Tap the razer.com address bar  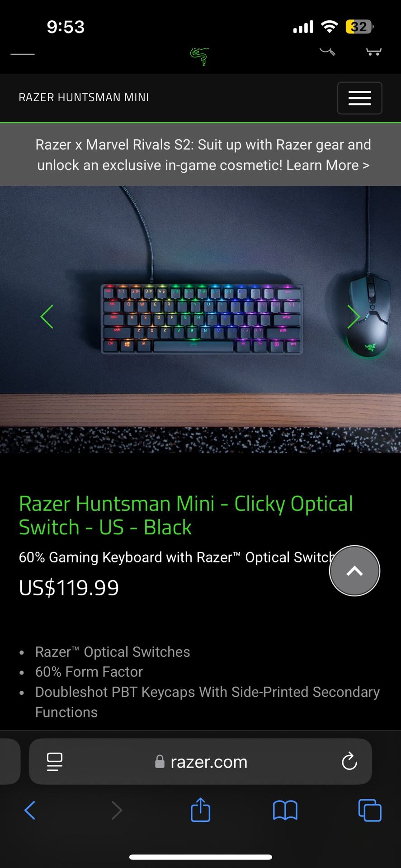click(x=200, y=762)
